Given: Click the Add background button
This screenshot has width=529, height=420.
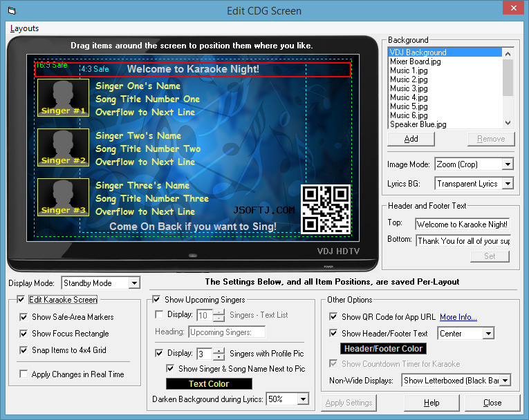Looking at the screenshot, I should point(411,139).
